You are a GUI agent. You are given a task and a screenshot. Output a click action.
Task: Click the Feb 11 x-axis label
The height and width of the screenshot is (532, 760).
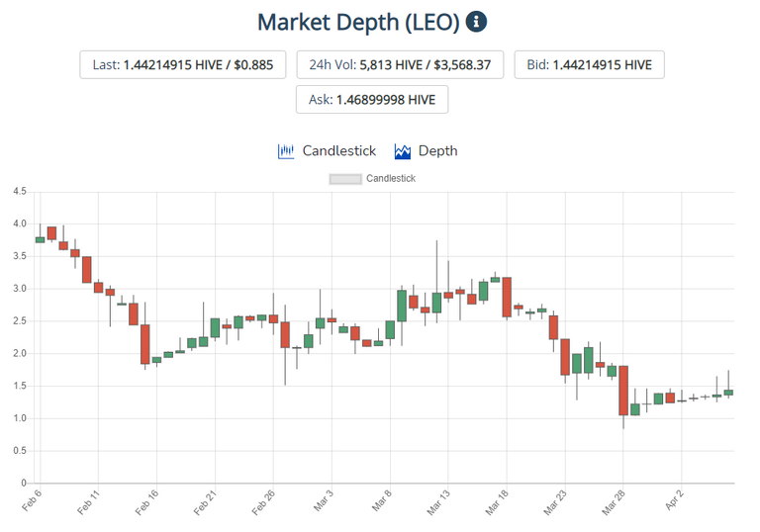(x=88, y=502)
